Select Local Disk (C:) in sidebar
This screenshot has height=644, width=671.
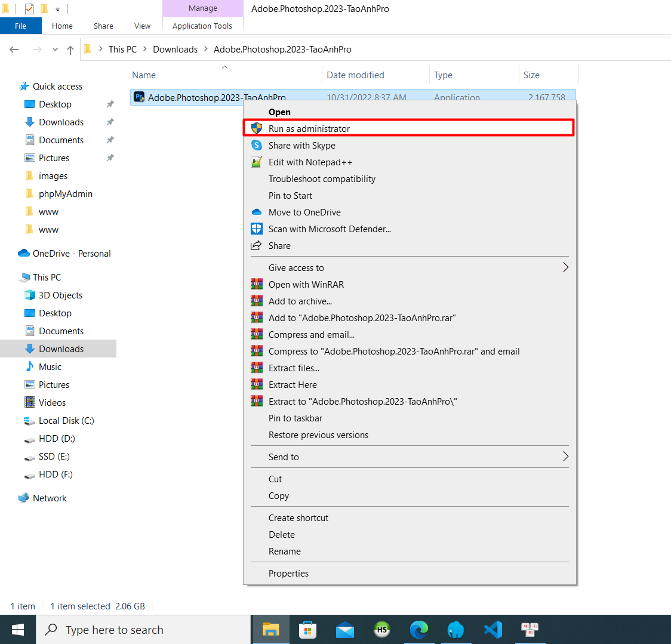[x=66, y=420]
